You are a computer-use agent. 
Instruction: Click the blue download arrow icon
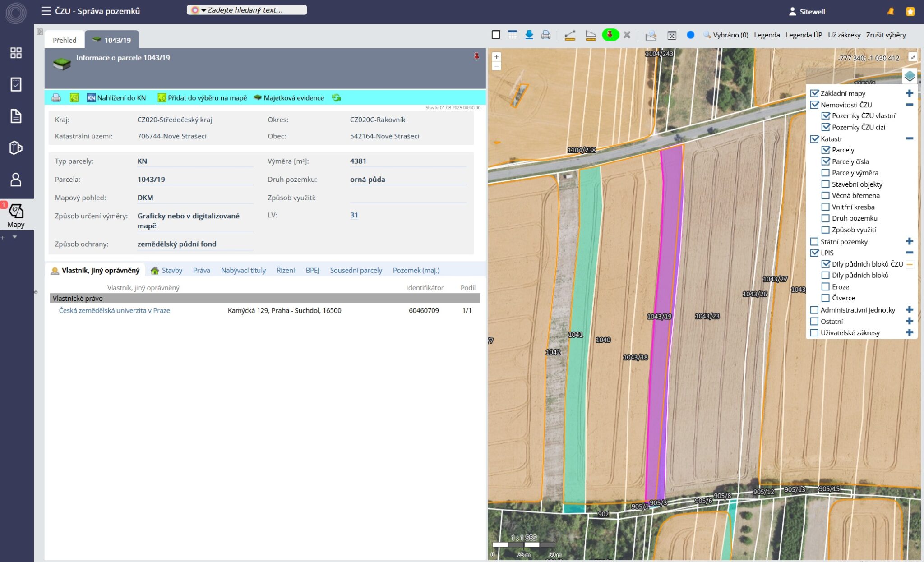pyautogui.click(x=529, y=35)
